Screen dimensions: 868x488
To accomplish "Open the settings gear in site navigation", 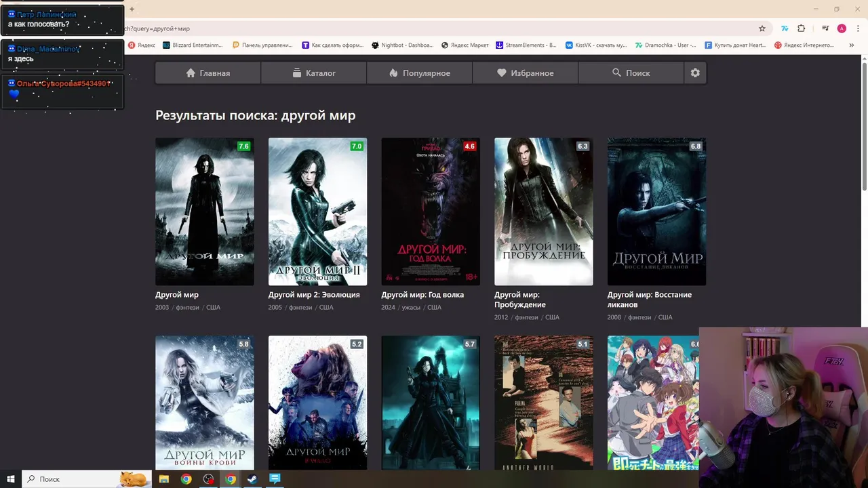I will [x=695, y=73].
